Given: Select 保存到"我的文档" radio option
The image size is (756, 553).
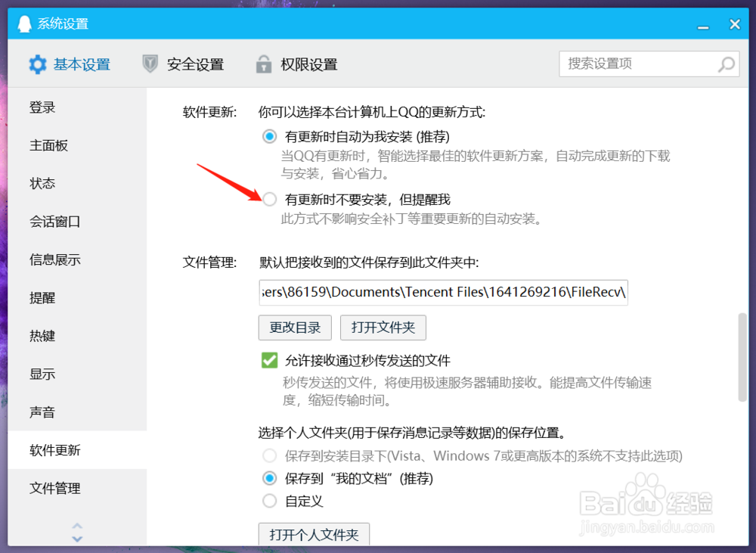Looking at the screenshot, I should tap(270, 478).
